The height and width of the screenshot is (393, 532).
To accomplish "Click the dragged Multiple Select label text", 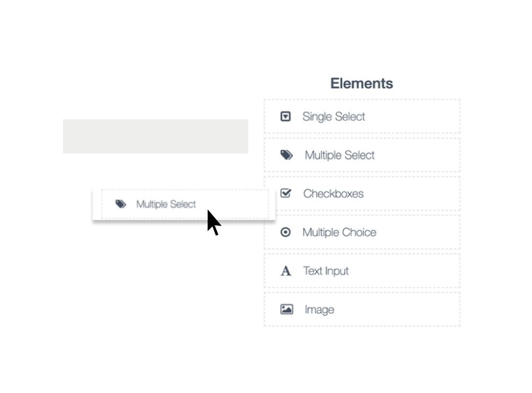I will [166, 204].
